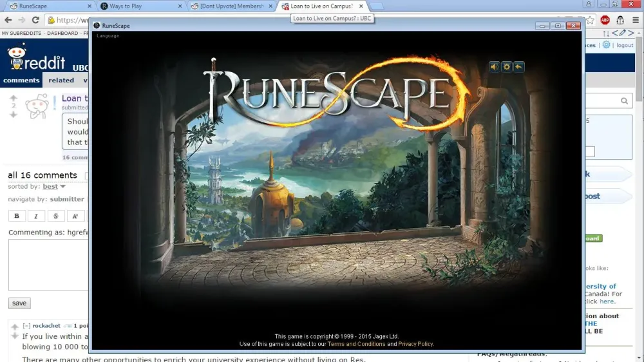644x362 pixels.
Task: Expand the sorted by best dropdown
Action: coord(54,187)
